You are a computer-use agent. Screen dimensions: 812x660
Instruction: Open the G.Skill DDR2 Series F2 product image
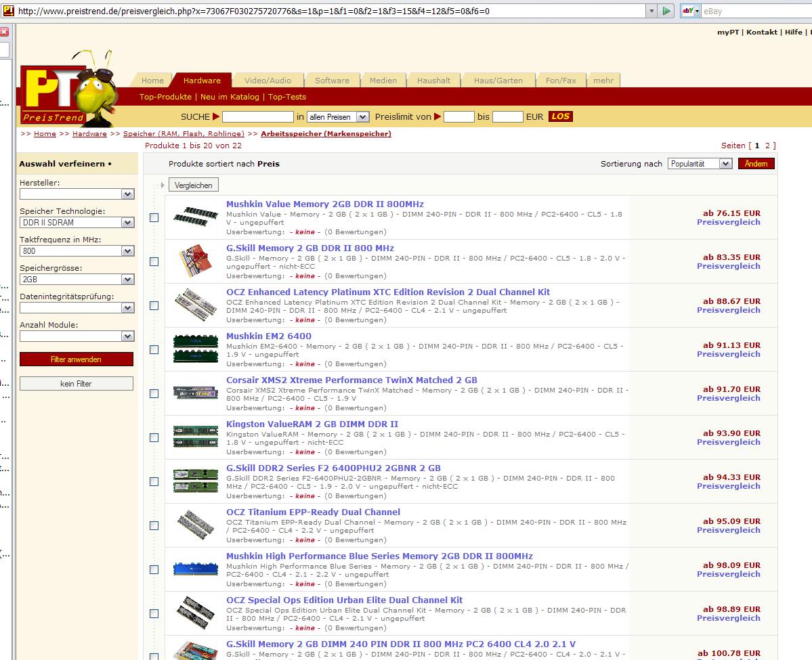[x=195, y=481]
